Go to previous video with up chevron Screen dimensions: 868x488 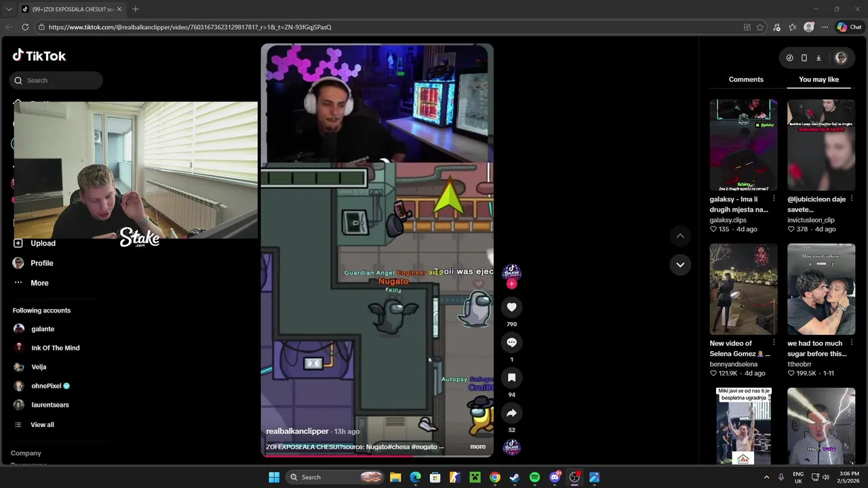tap(680, 236)
